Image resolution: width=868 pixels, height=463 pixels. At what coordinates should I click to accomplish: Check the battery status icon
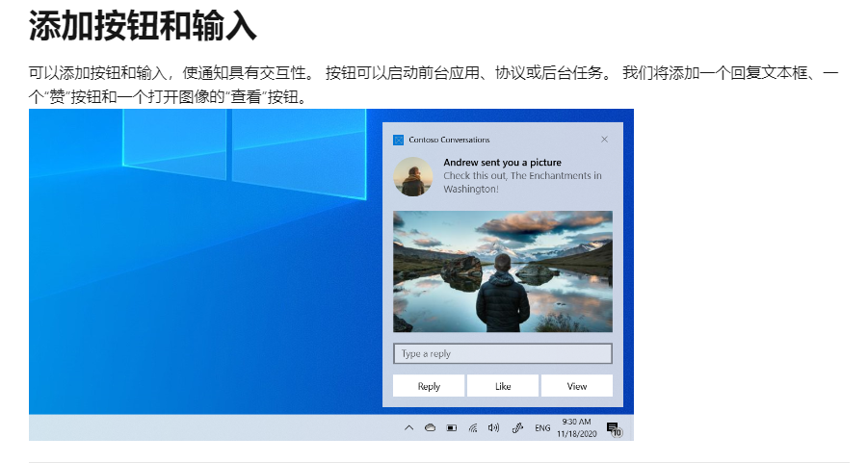point(452,427)
